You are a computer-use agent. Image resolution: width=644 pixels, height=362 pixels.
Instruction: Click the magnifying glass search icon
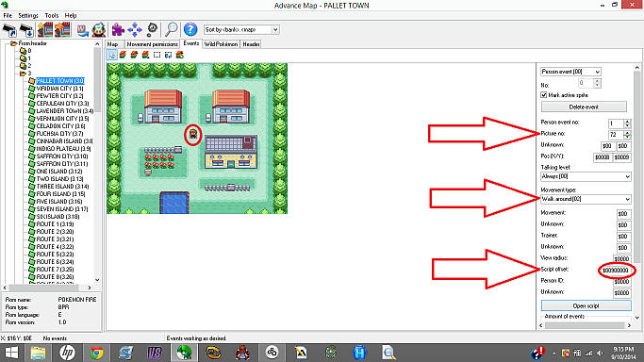coord(172,29)
